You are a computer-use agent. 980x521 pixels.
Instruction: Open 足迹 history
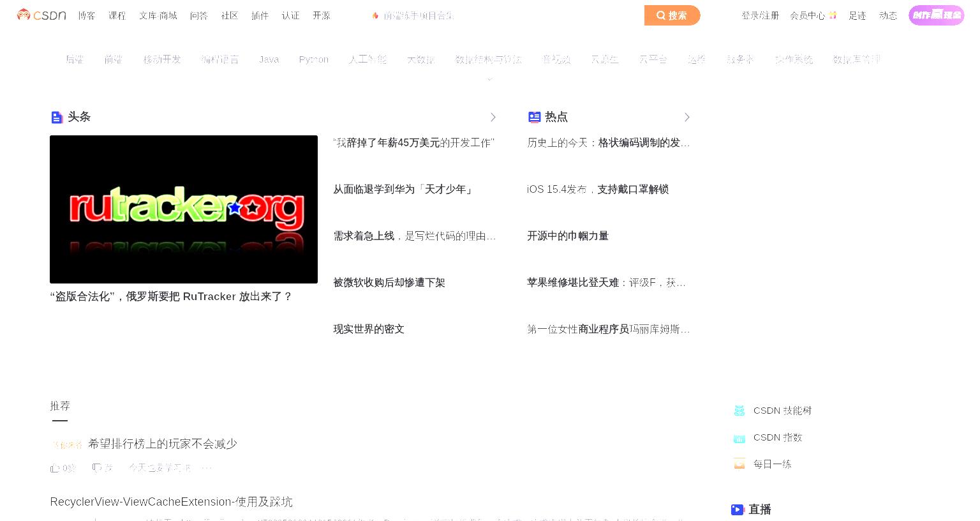click(857, 15)
